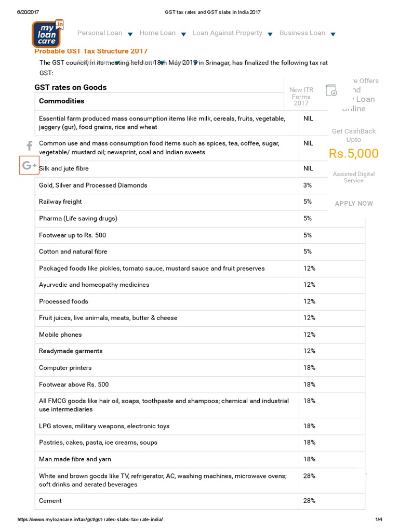Select Loan Against Property in the navigation
399x532 pixels.
[228, 33]
